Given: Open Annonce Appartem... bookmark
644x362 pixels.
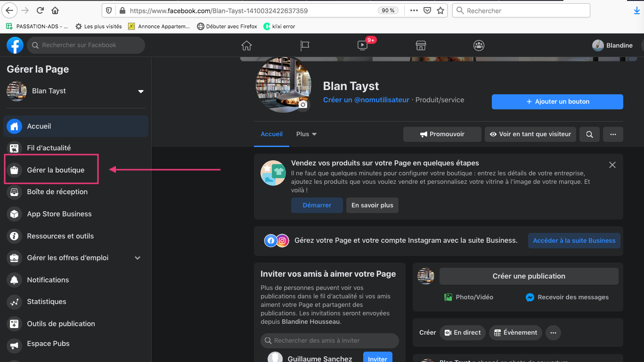Looking at the screenshot, I should tap(159, 26).
